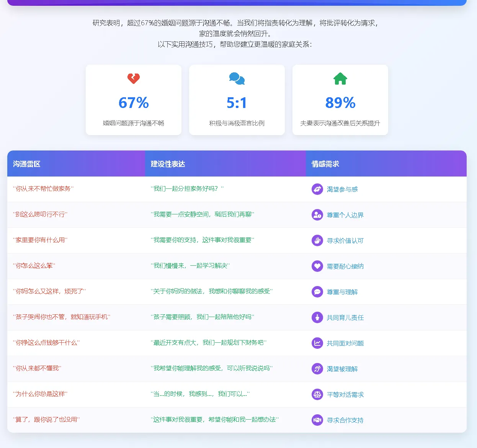Click the 67% statistic card
This screenshot has width=477, height=448.
coord(133,100)
